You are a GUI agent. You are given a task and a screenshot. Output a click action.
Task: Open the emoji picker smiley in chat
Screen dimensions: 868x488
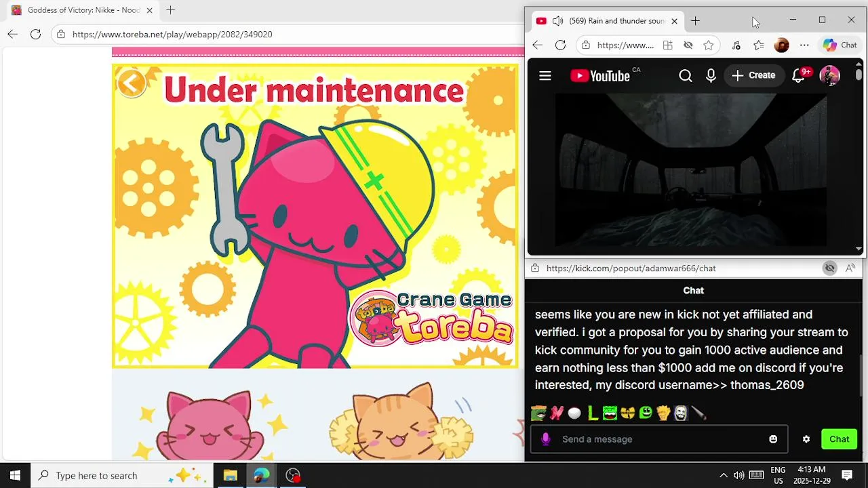(x=773, y=439)
